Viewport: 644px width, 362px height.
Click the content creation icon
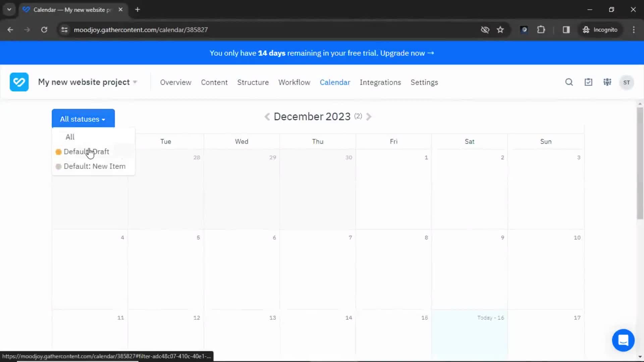(x=588, y=82)
